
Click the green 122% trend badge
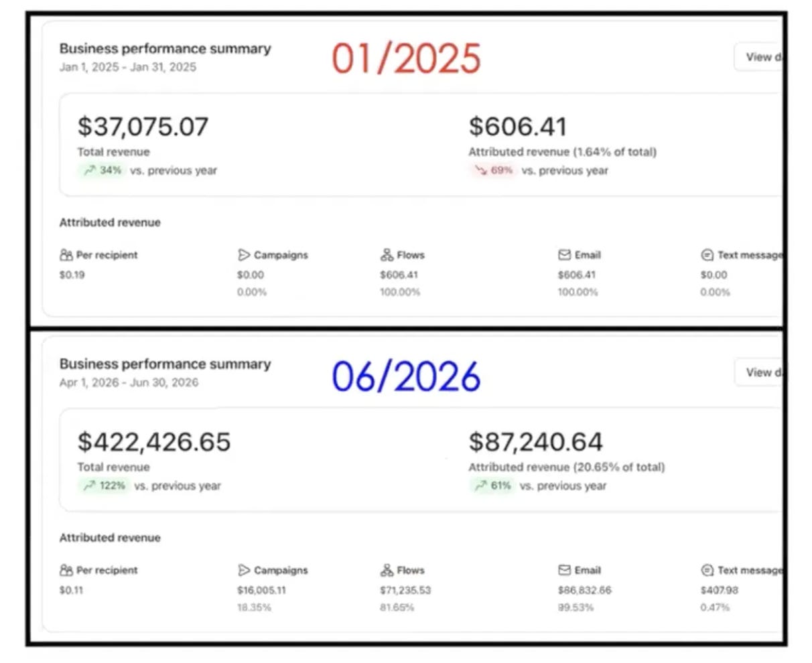coord(104,486)
